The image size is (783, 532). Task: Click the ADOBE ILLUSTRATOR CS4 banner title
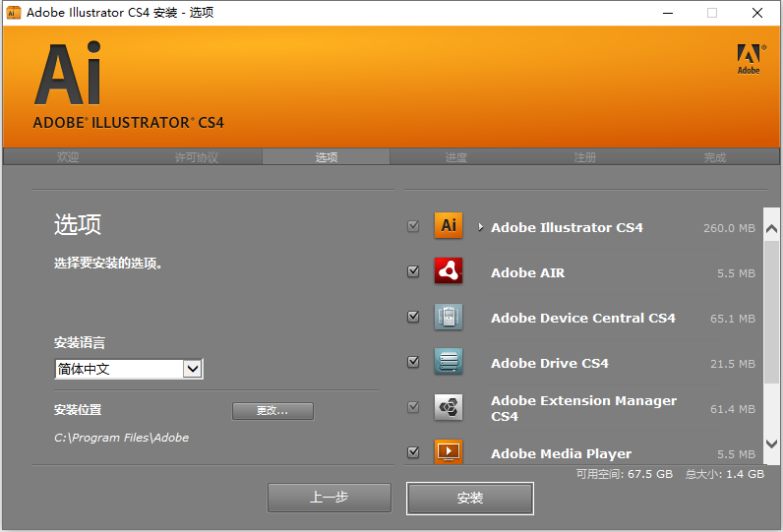[128, 123]
